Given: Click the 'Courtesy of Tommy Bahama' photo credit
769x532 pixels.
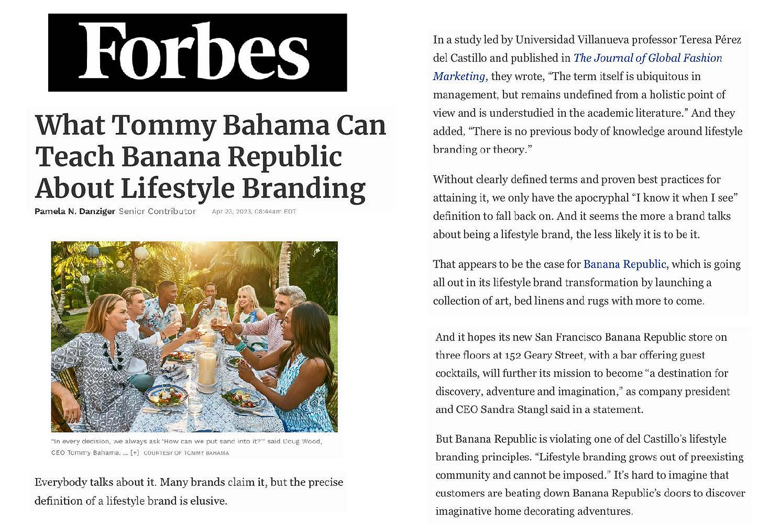Looking at the screenshot, I should (186, 453).
